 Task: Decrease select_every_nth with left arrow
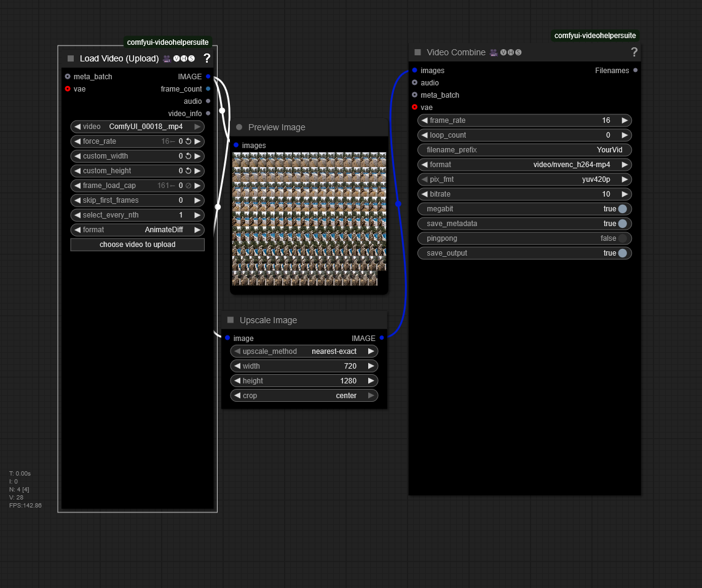[x=77, y=215]
